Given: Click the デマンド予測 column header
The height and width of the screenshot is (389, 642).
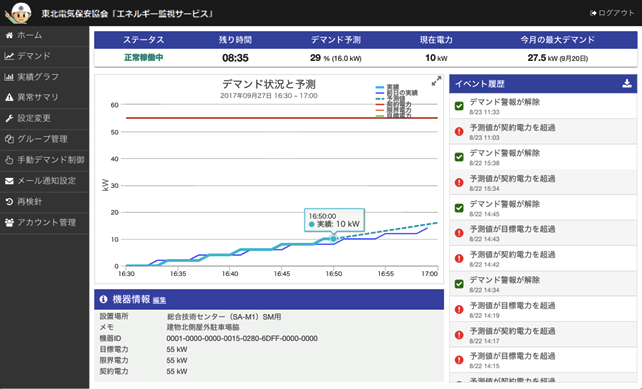Looking at the screenshot, I should coord(336,40).
